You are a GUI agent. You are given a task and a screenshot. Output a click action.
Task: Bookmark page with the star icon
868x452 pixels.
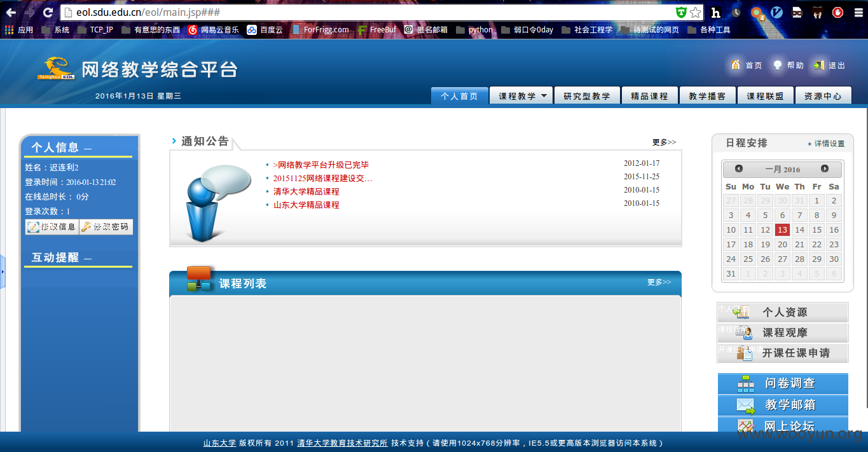click(695, 12)
